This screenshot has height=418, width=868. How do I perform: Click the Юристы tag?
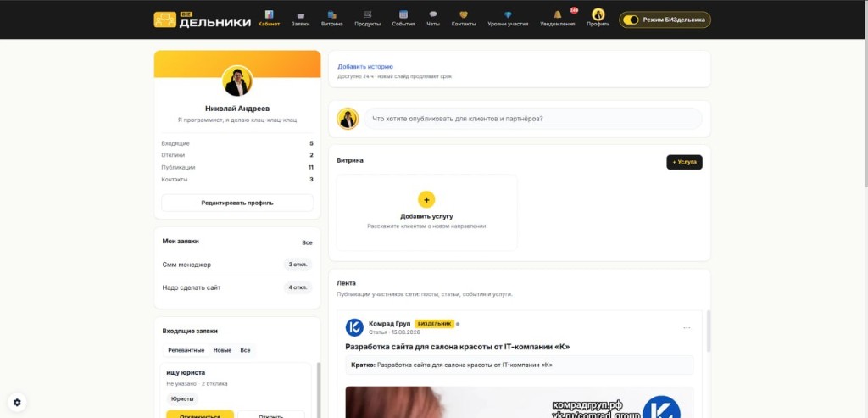(x=182, y=398)
